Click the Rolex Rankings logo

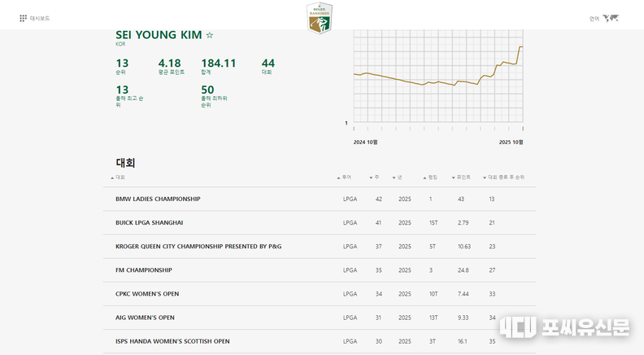319,18
